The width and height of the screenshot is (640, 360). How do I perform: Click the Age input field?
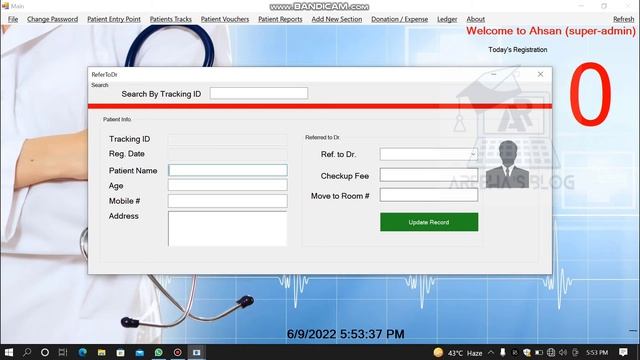[228, 185]
